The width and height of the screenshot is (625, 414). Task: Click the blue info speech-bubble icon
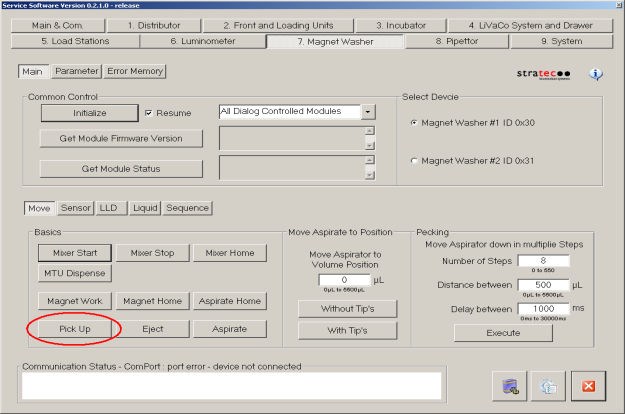tap(596, 74)
